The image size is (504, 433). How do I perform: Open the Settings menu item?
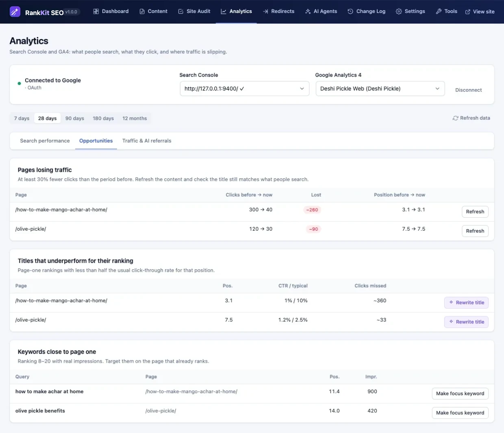click(410, 11)
